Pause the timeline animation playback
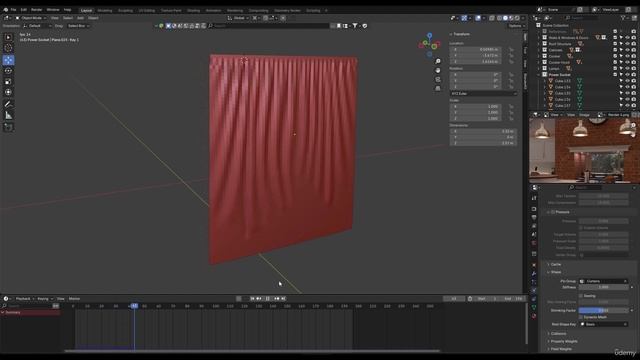This screenshot has width=640, height=360. [268, 299]
